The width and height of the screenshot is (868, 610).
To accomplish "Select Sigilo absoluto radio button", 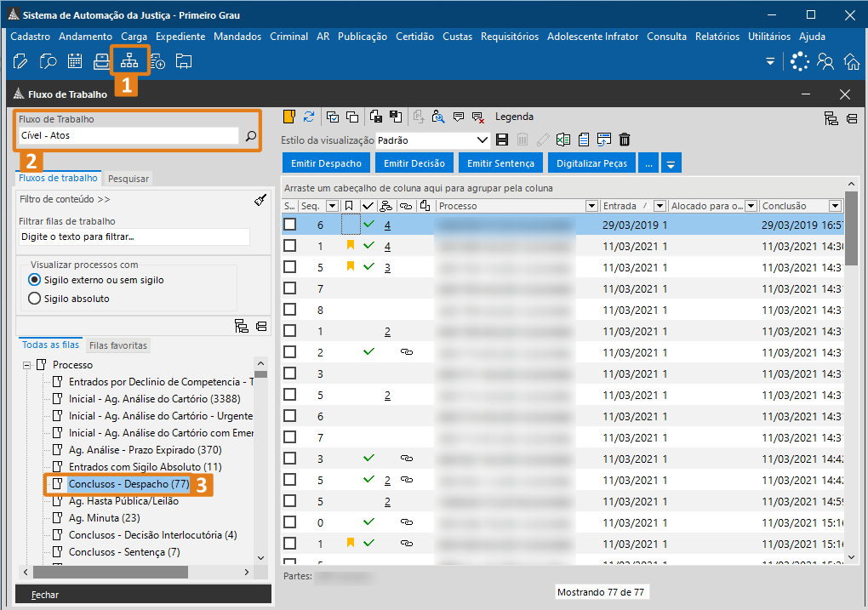I will click(34, 299).
